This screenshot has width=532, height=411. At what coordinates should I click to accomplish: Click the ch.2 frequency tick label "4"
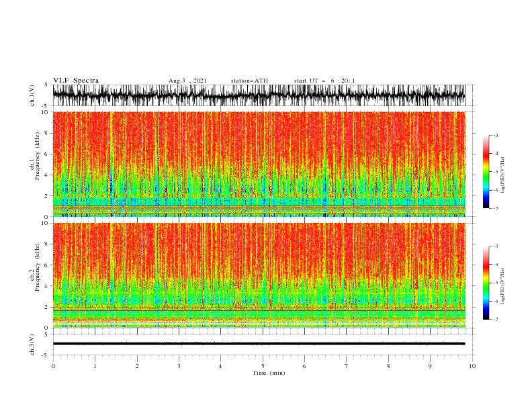tap(47, 286)
